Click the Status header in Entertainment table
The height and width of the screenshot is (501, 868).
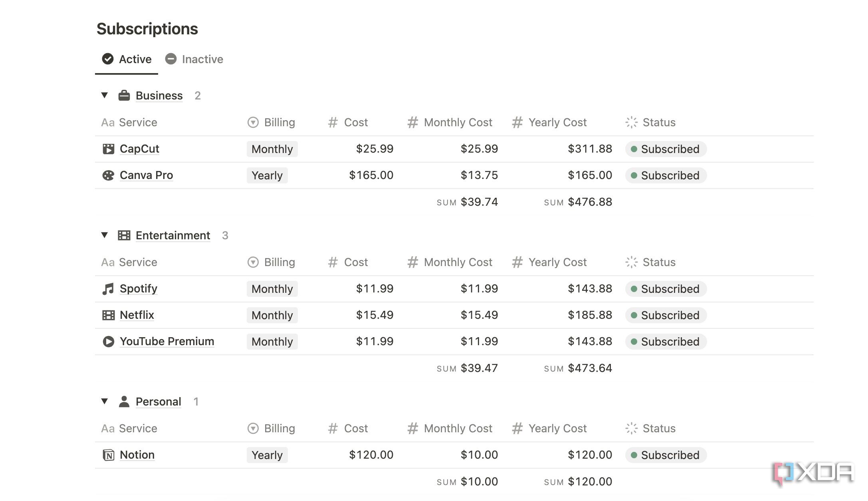pos(650,262)
